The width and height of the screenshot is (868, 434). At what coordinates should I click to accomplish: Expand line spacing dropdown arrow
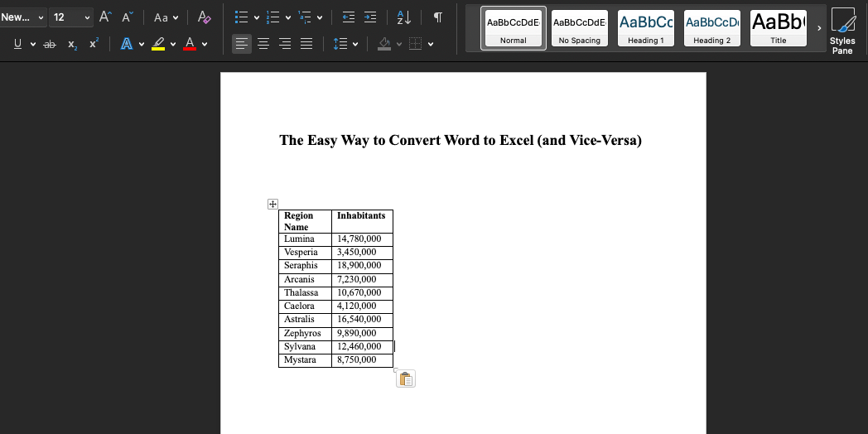pyautogui.click(x=354, y=44)
